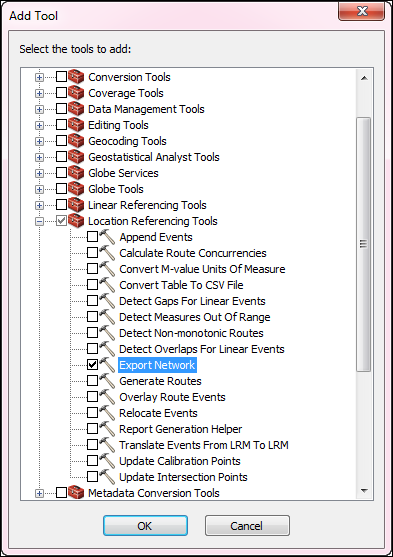Click the Metadata Conversion Tools toolbox icon
Screen dimensions: 393x557
click(76, 492)
